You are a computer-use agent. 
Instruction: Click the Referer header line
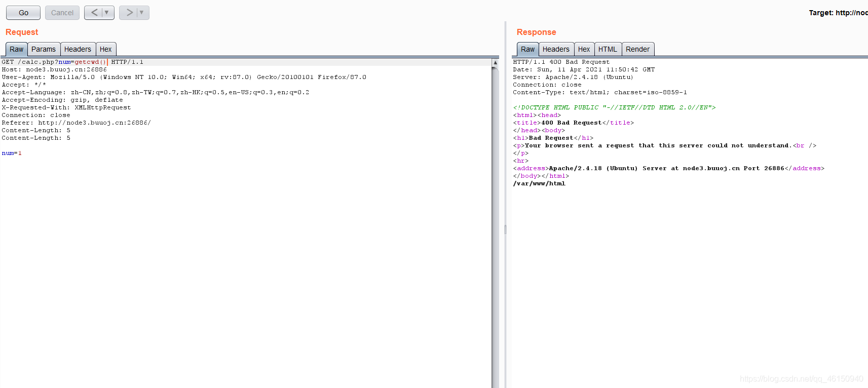77,123
